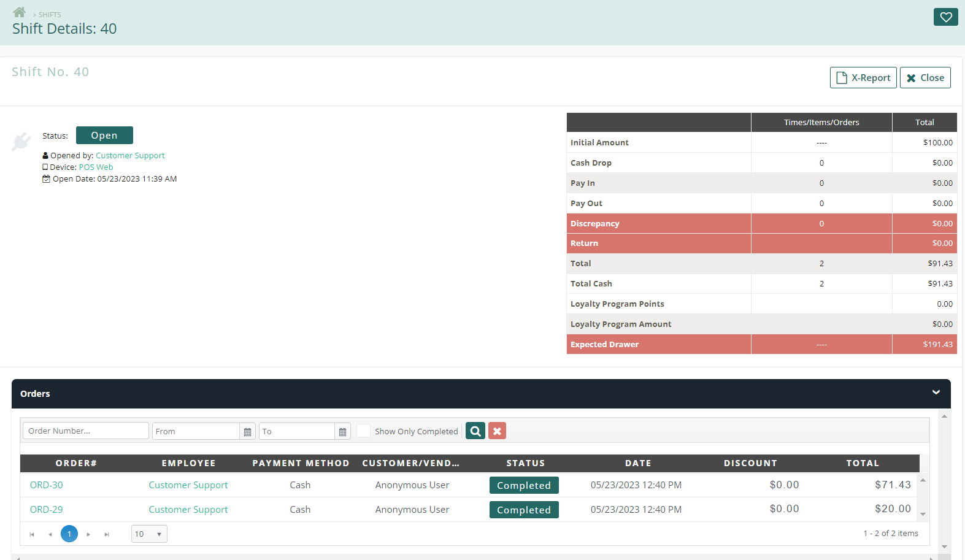
Task: Select page 1 in pager
Action: click(69, 534)
